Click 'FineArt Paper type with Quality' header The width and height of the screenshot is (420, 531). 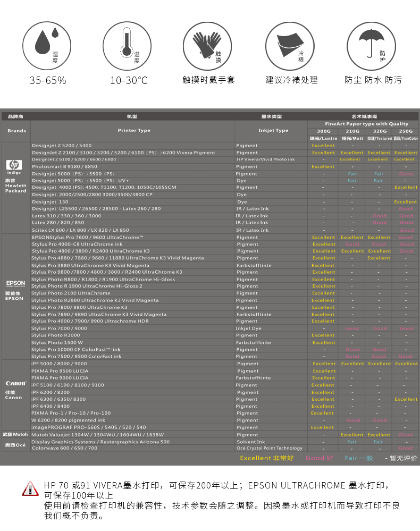pyautogui.click(x=366, y=124)
